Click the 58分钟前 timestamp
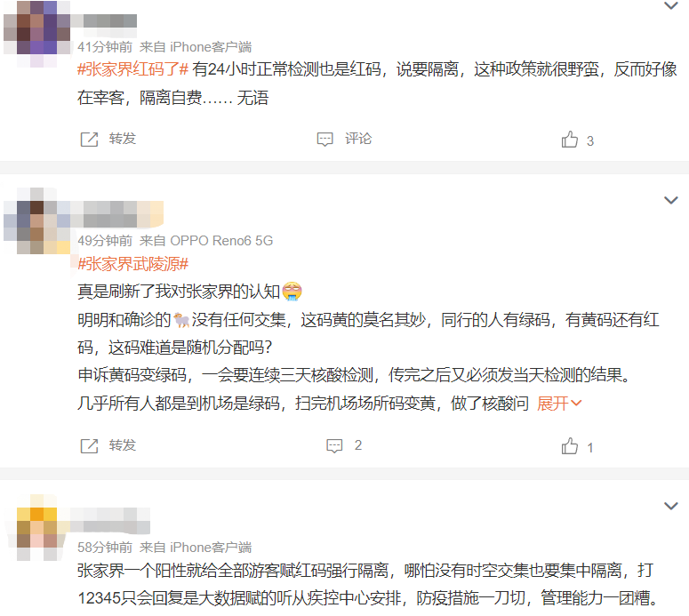The height and width of the screenshot is (616, 689). click(105, 547)
